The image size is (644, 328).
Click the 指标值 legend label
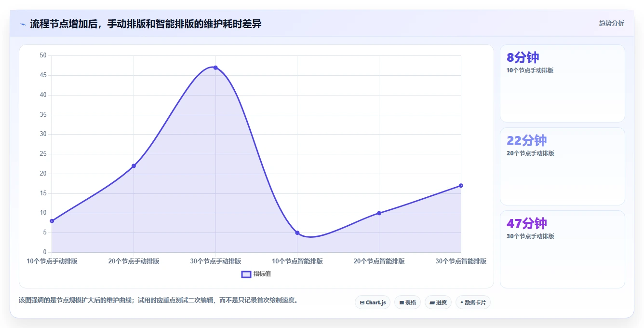(x=262, y=274)
